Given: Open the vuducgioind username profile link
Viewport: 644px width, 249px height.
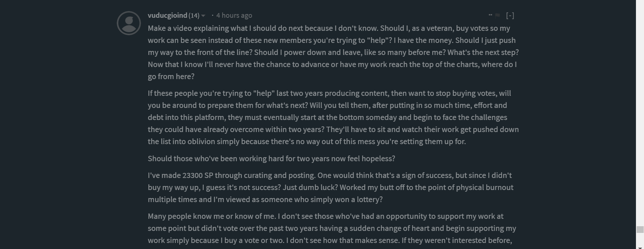Looking at the screenshot, I should click(167, 15).
